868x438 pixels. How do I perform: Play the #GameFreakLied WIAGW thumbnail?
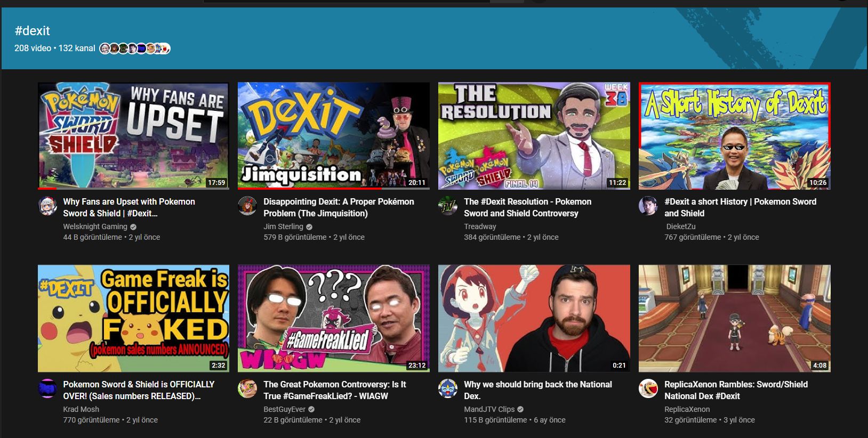pos(334,318)
